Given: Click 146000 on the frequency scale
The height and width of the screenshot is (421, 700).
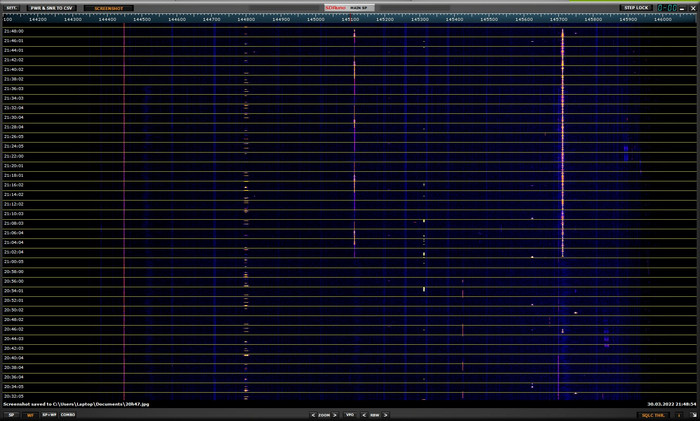Looking at the screenshot, I should pyautogui.click(x=662, y=19).
